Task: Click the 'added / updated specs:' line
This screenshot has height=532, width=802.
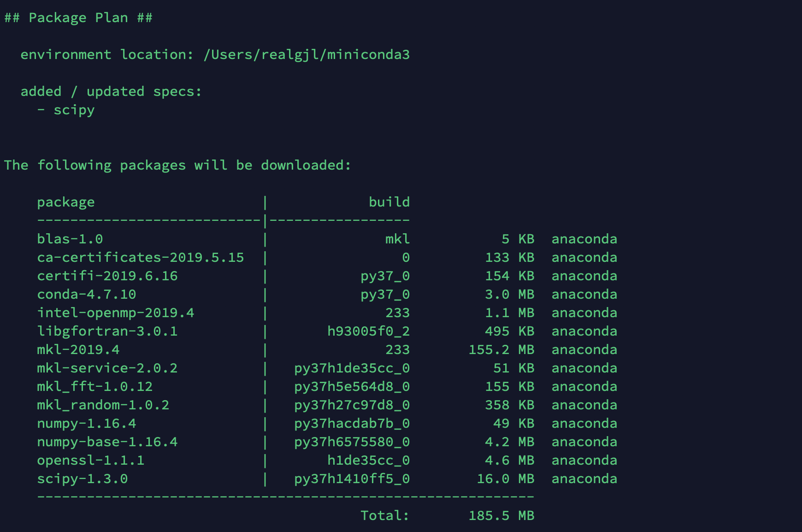Action: [x=111, y=92]
